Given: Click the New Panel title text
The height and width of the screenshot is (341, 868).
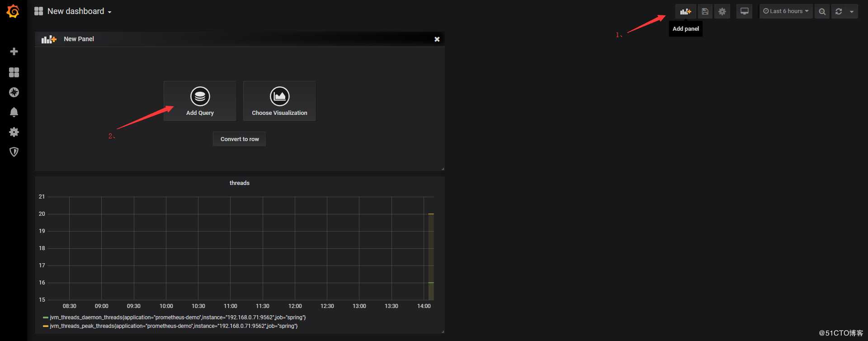Looking at the screenshot, I should click(x=79, y=39).
